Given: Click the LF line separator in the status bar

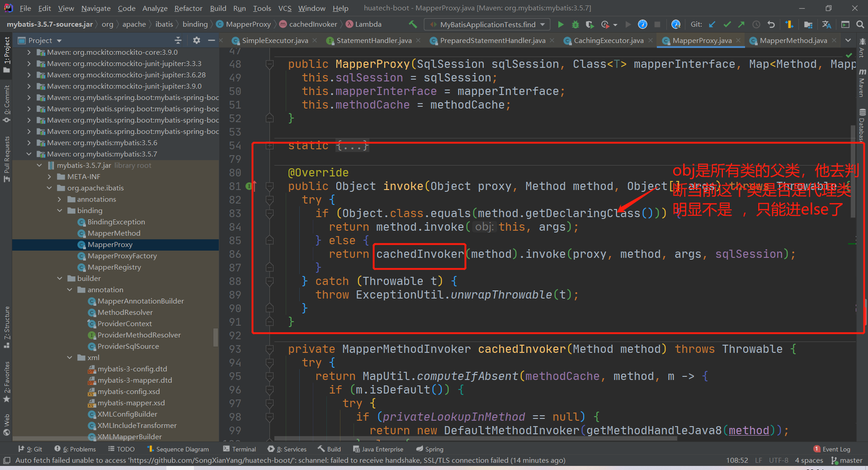Looking at the screenshot, I should click(758, 461).
